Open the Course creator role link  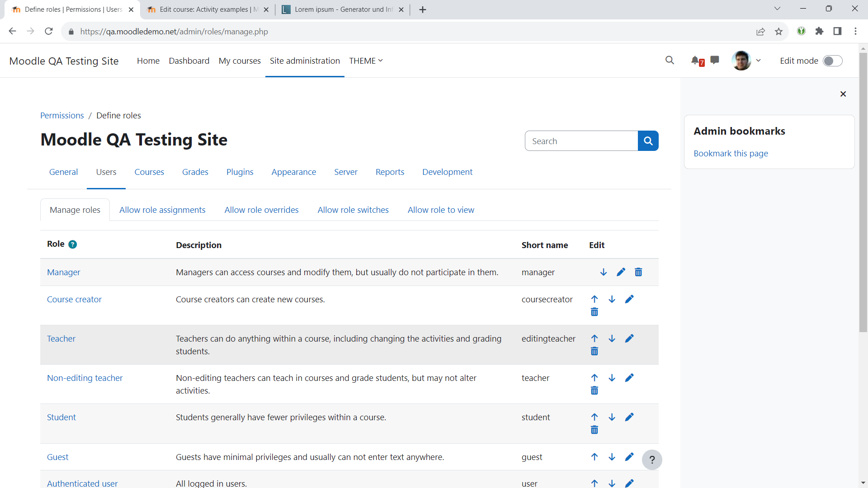[x=74, y=299]
